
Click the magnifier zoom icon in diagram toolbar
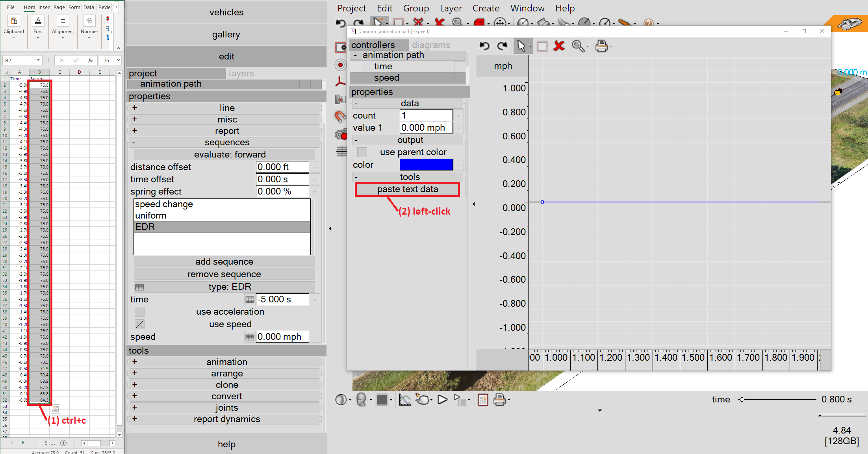pyautogui.click(x=578, y=46)
